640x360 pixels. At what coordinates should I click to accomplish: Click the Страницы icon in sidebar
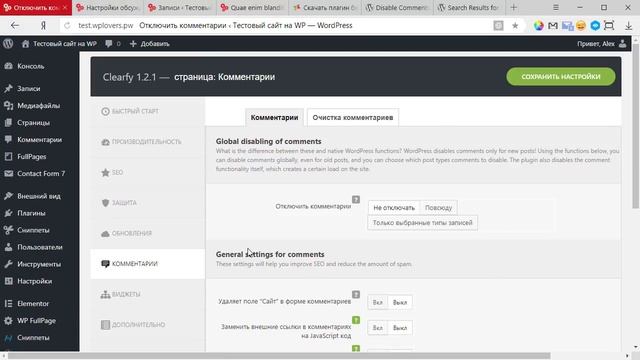coord(9,122)
